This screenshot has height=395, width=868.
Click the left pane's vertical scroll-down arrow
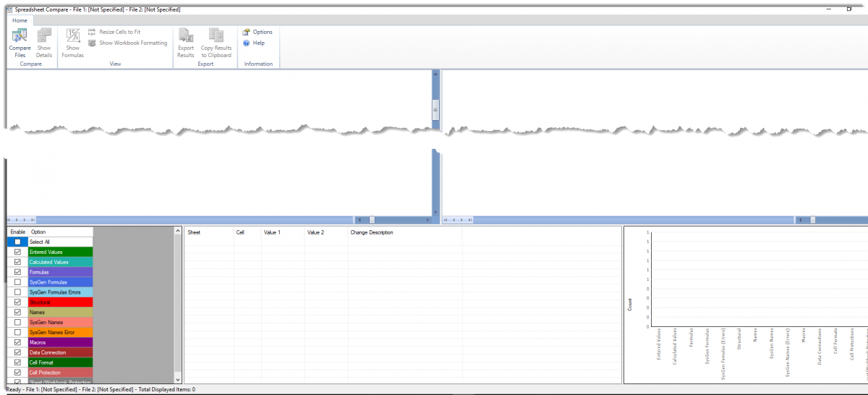(x=435, y=212)
